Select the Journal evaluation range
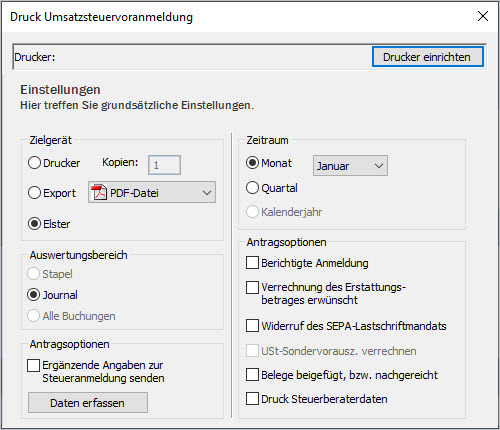500x430 pixels. point(33,295)
